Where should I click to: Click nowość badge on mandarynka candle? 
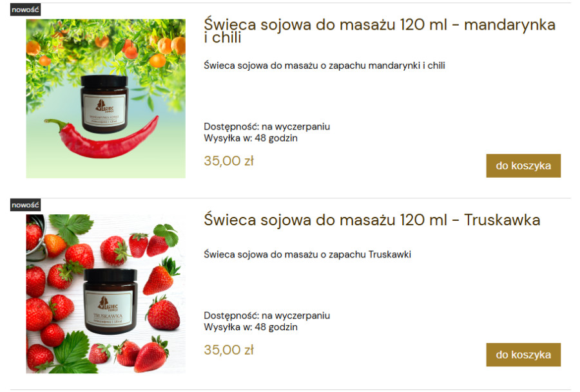[x=25, y=10]
